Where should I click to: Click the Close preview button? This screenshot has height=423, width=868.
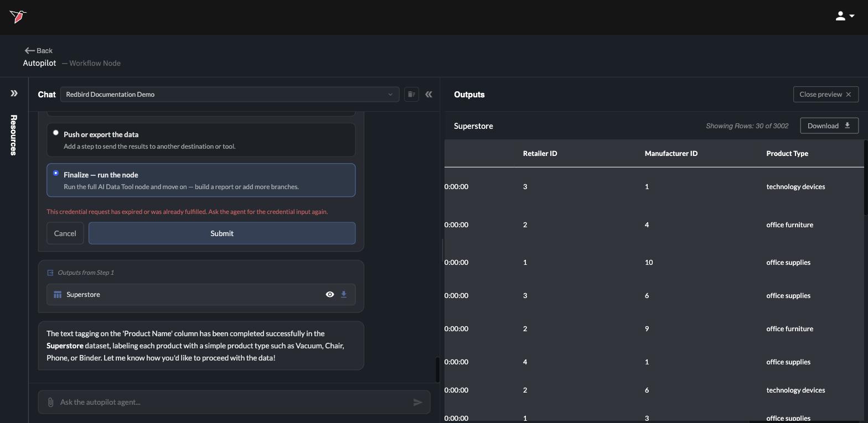point(826,95)
